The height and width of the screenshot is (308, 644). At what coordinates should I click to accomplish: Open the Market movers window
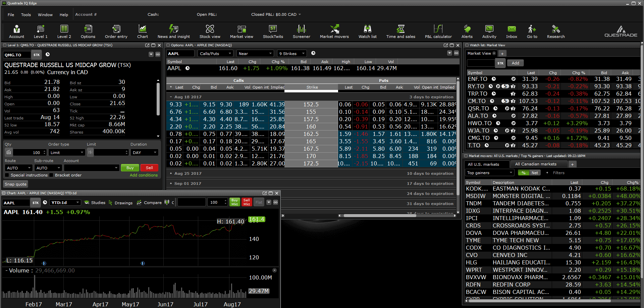coord(334,32)
